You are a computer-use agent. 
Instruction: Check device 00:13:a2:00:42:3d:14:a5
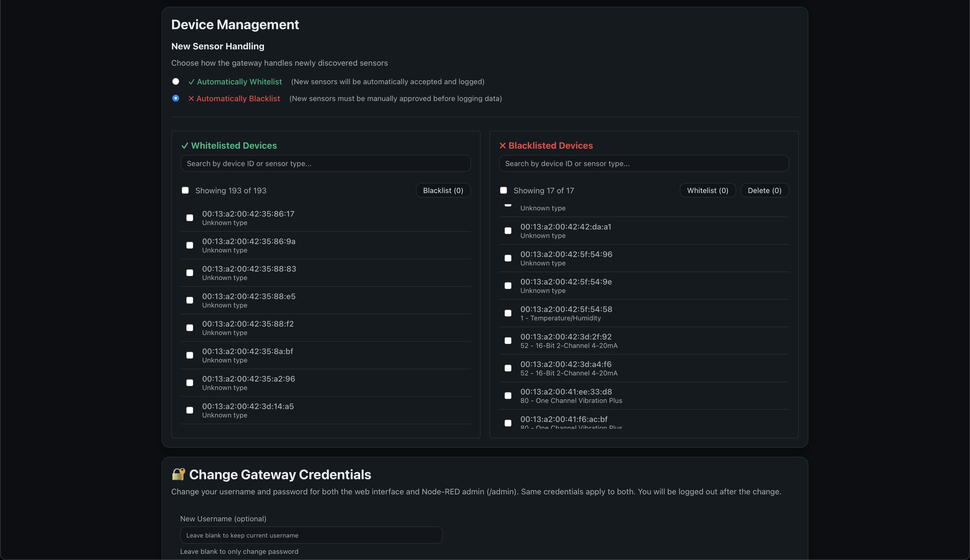[x=190, y=410]
